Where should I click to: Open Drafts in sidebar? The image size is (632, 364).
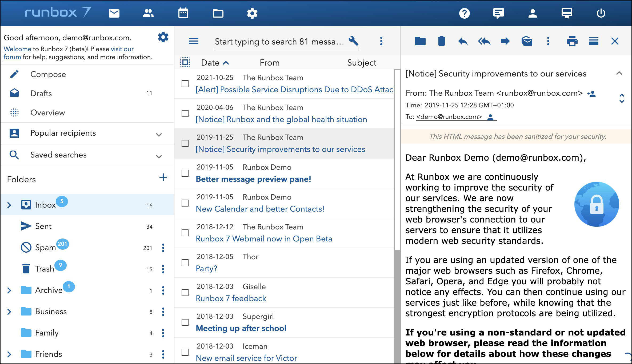pyautogui.click(x=41, y=93)
